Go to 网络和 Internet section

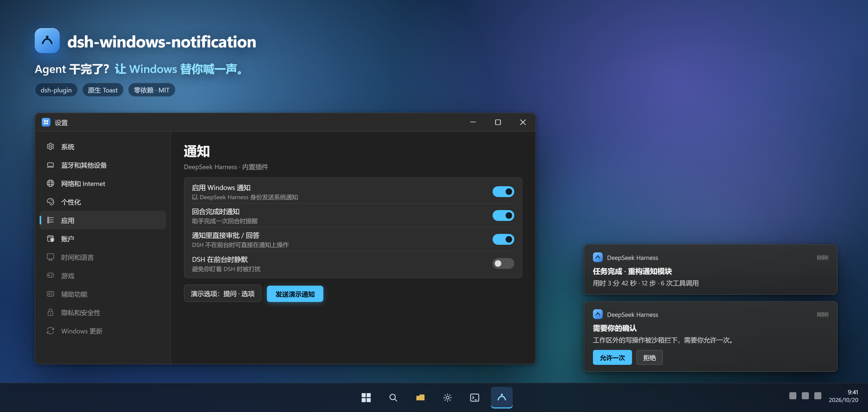point(103,184)
